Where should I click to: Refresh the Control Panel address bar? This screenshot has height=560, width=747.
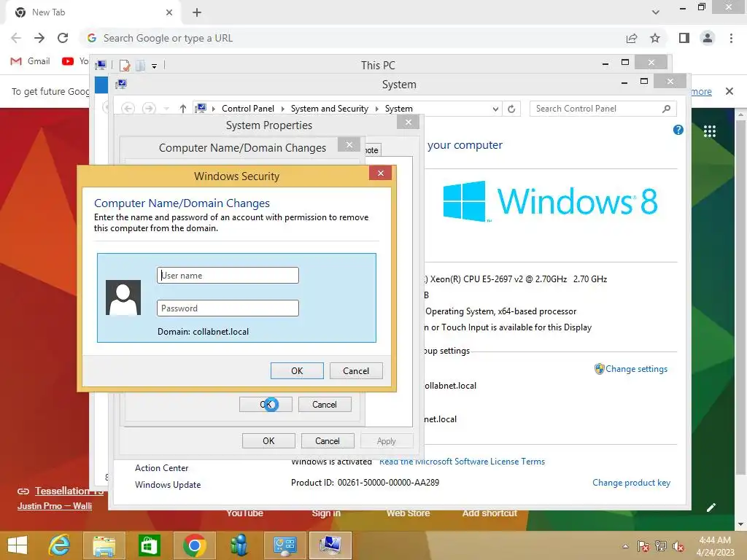tap(511, 109)
